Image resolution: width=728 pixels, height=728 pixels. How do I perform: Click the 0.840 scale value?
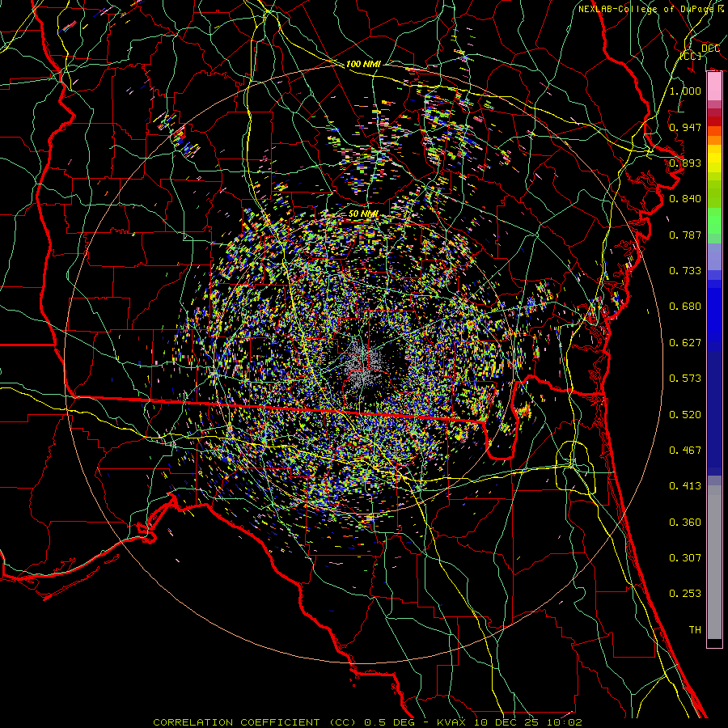[685, 199]
